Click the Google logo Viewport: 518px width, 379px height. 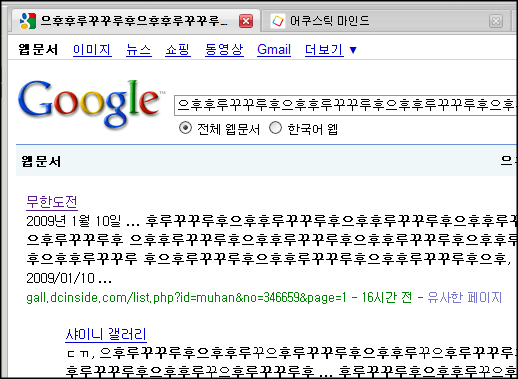coord(90,104)
